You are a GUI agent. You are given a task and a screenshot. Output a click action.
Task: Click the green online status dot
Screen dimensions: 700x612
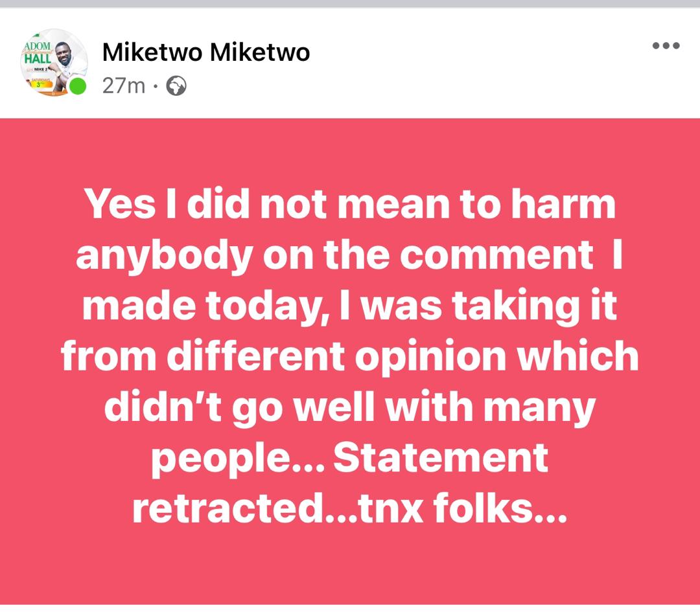pos(78,86)
